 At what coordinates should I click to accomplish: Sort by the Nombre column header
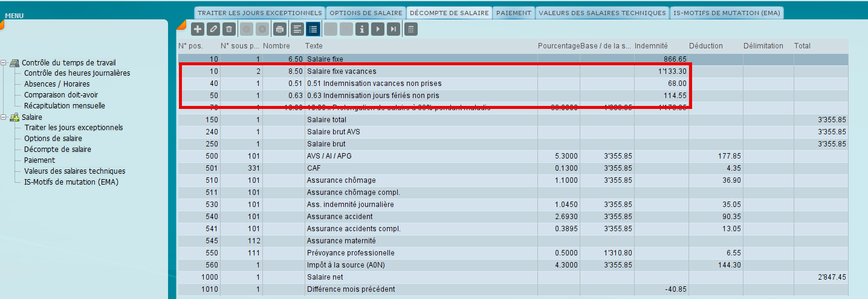pyautogui.click(x=276, y=46)
